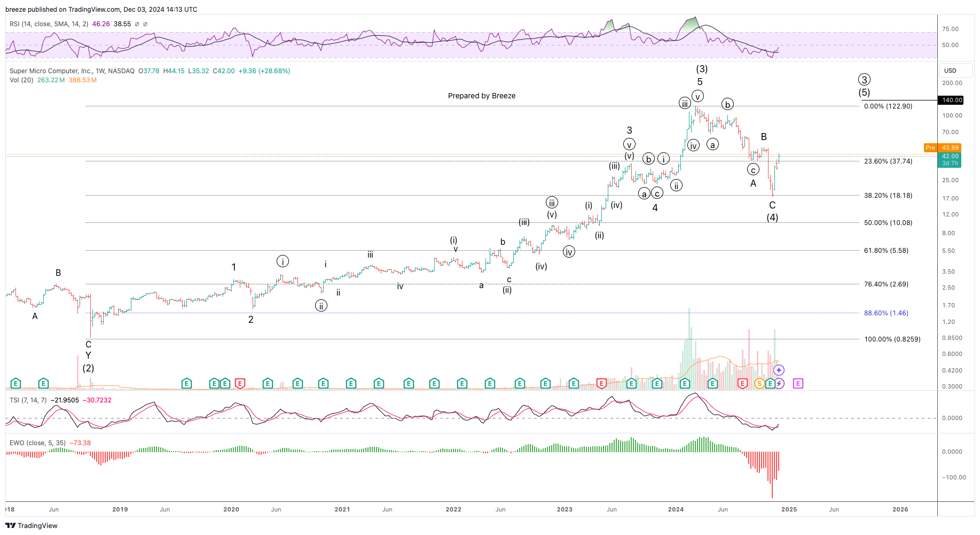Click the (5) wave label
Image resolution: width=980 pixels, height=535 pixels.
pos(864,92)
